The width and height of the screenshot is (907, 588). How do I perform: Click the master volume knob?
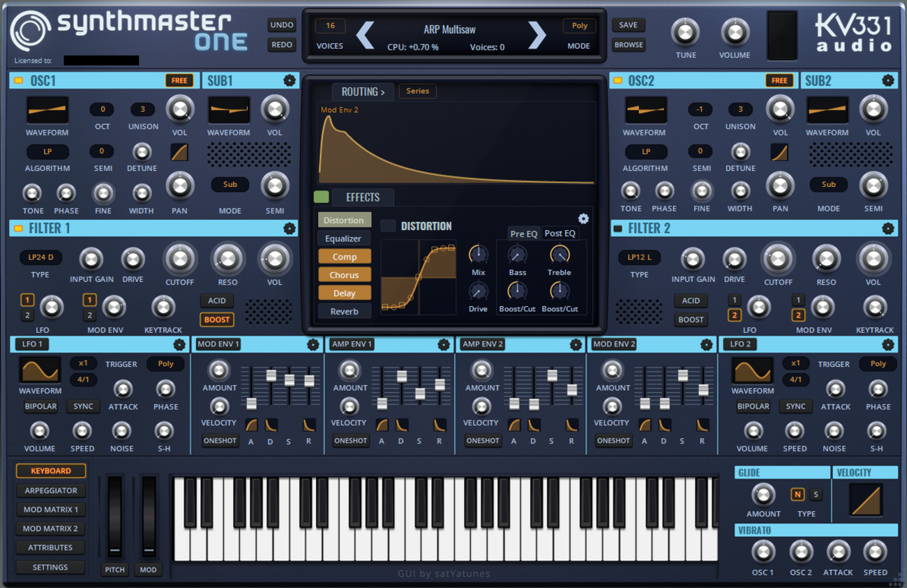[x=735, y=32]
